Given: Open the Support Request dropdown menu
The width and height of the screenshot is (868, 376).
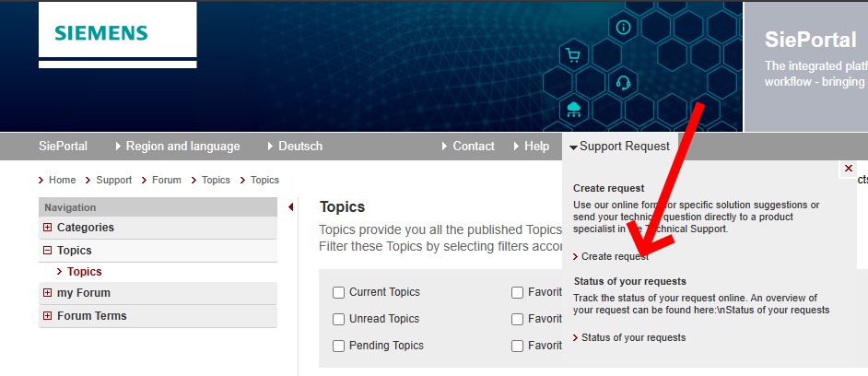Looking at the screenshot, I should pyautogui.click(x=619, y=147).
